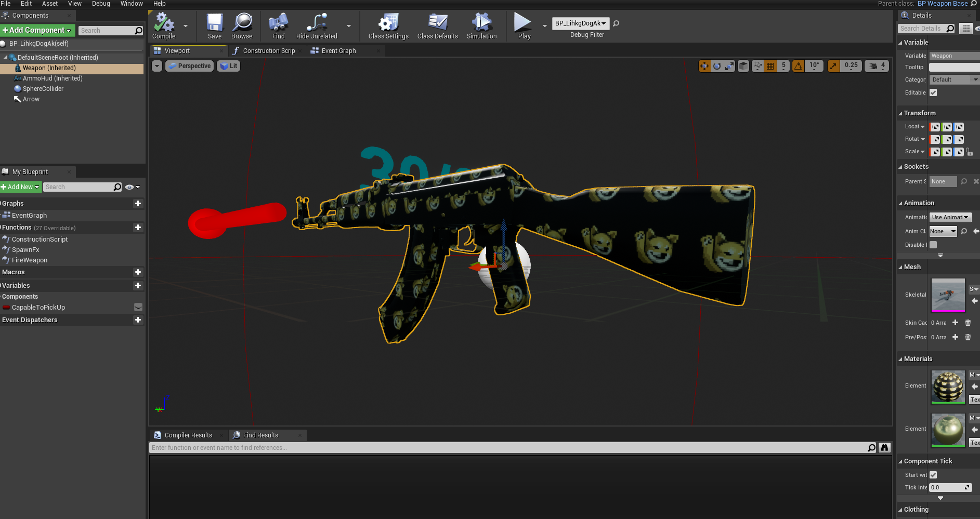Open Animation Mode Use Animation dropdown
This screenshot has height=519, width=980.
(950, 217)
